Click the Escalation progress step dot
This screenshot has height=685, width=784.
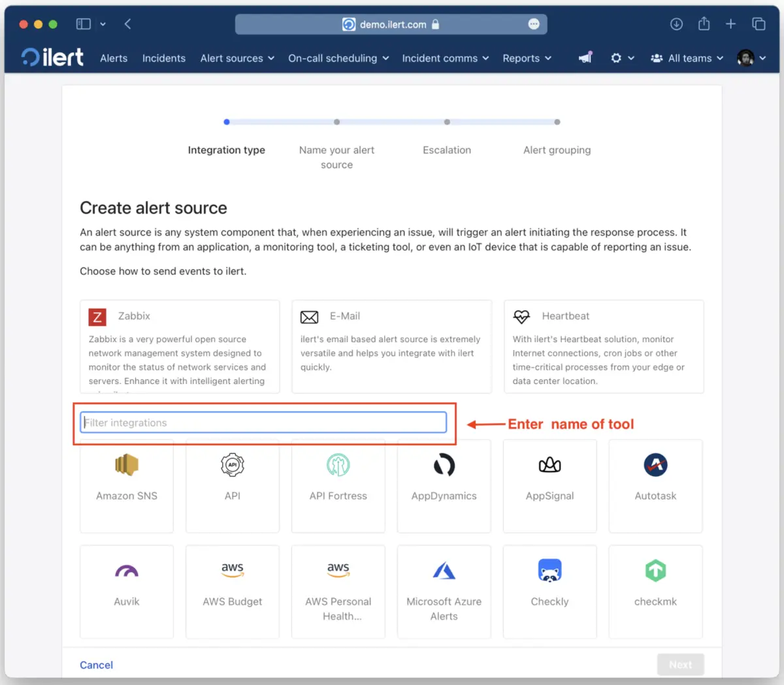pos(447,122)
